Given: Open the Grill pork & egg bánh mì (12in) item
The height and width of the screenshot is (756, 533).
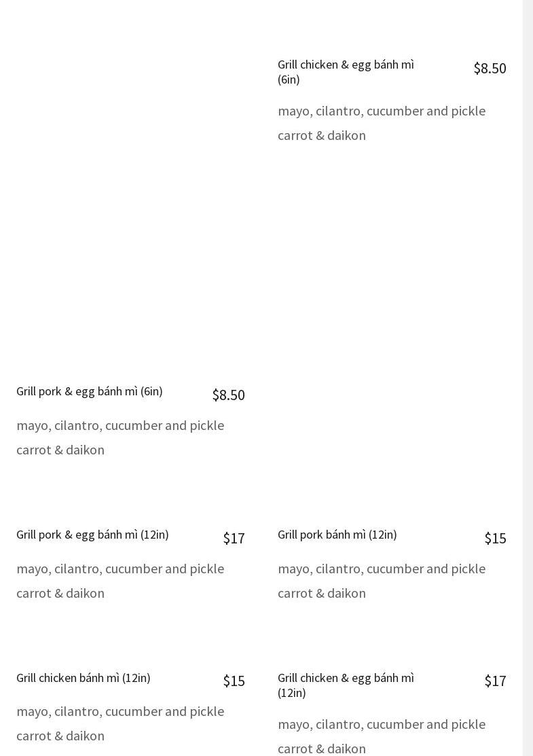Looking at the screenshot, I should tap(92, 535).
